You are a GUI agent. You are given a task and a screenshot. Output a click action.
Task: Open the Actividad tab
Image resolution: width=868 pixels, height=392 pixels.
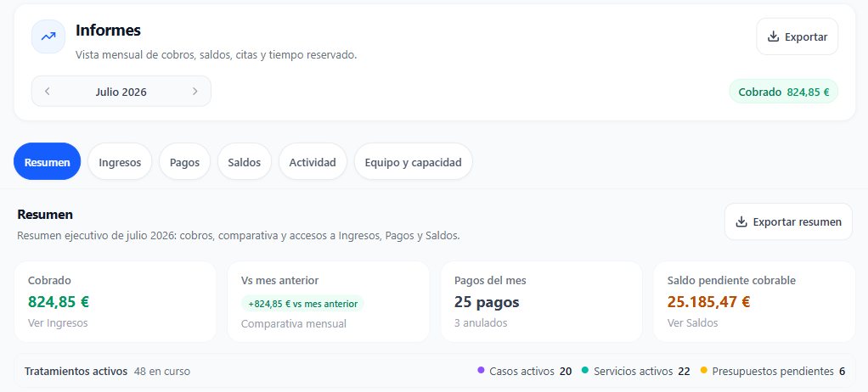[x=313, y=162]
